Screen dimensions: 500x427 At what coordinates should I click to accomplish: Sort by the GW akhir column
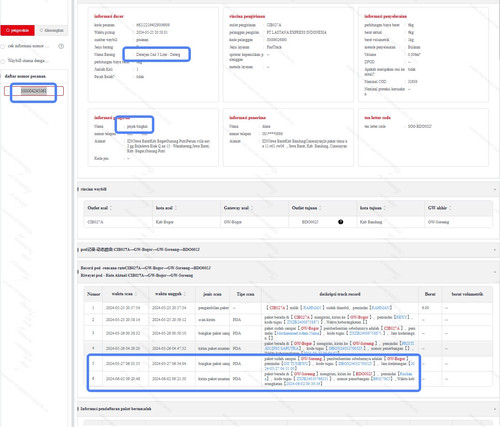450,208
